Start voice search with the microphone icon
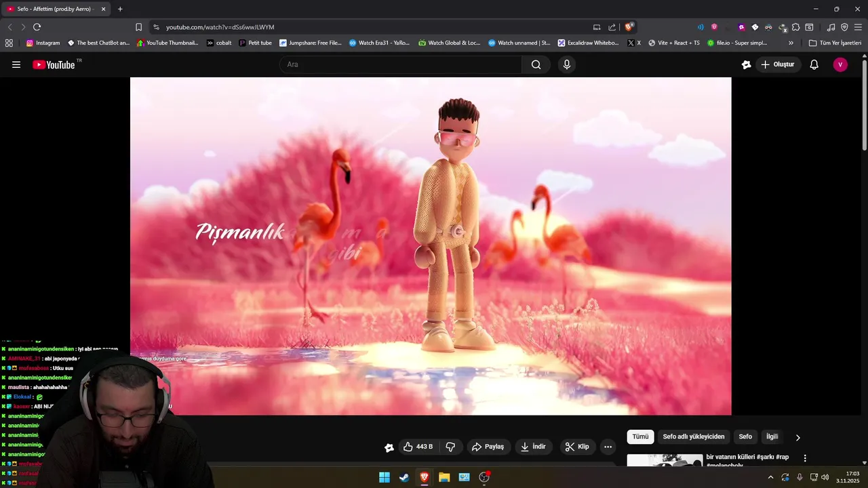868x488 pixels. pyautogui.click(x=567, y=64)
